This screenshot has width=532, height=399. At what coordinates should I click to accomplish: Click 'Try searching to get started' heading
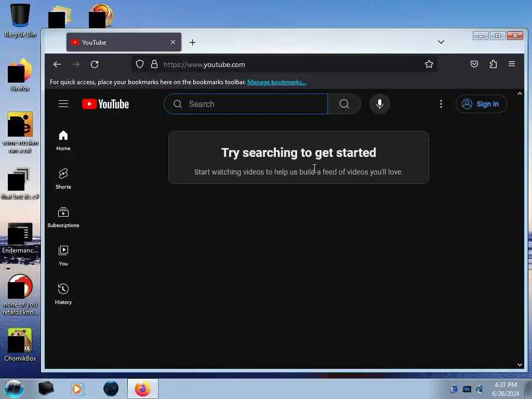click(x=299, y=153)
